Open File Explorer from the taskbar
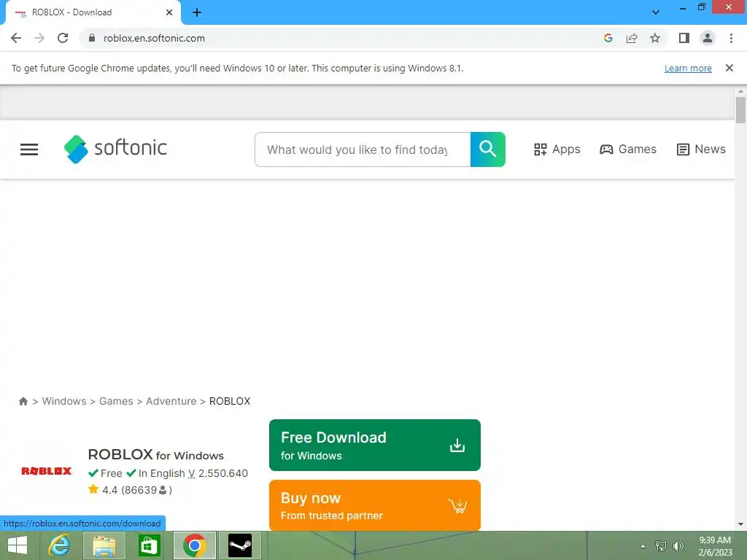Viewport: 747px width, 560px height. tap(104, 545)
